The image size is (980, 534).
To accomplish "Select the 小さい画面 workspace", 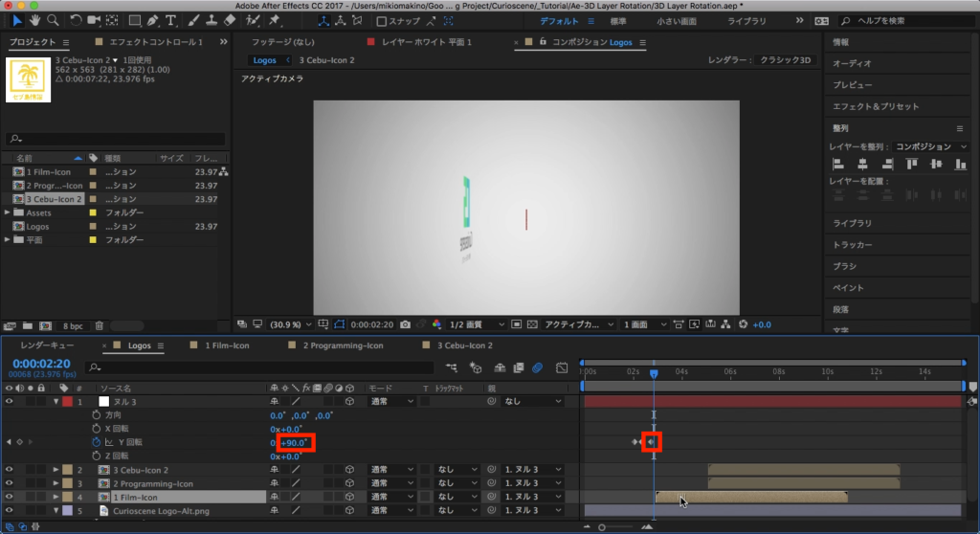I will [x=677, y=21].
